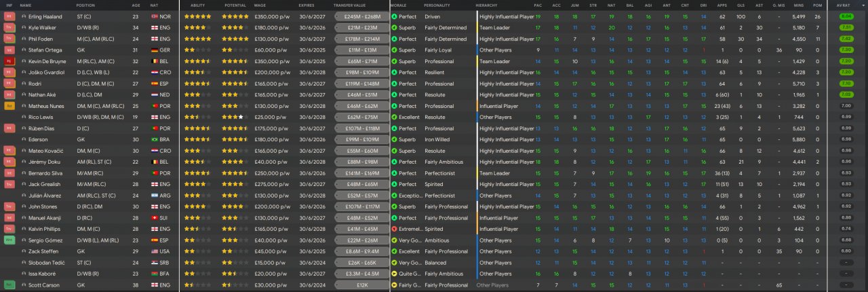Click Kyle Walker's Trv status badge
868x292 pixels.
(x=9, y=27)
